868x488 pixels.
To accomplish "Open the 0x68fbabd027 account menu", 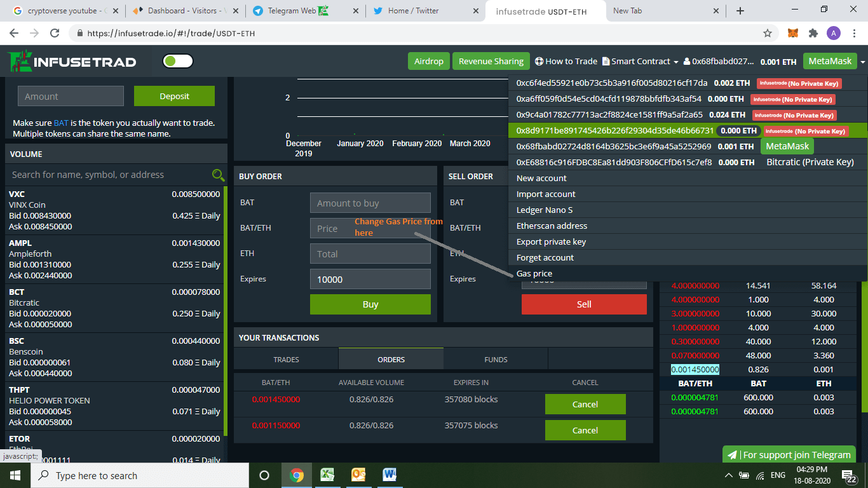I will 719,62.
